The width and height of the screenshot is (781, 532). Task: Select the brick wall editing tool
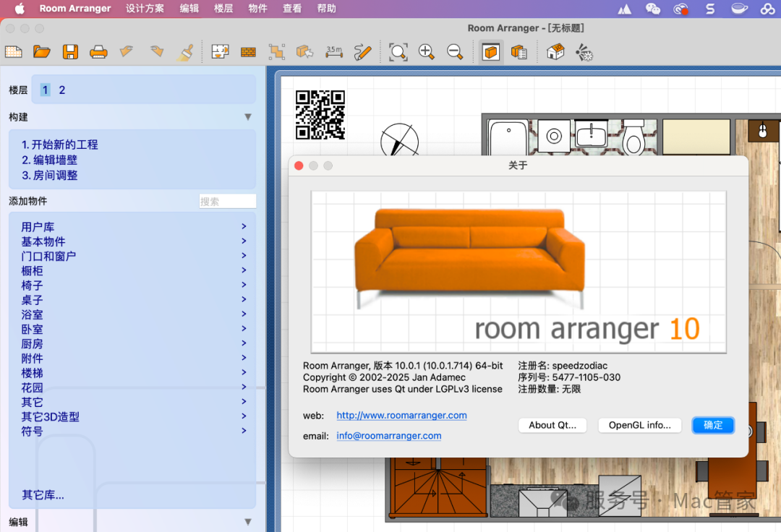coord(248,51)
